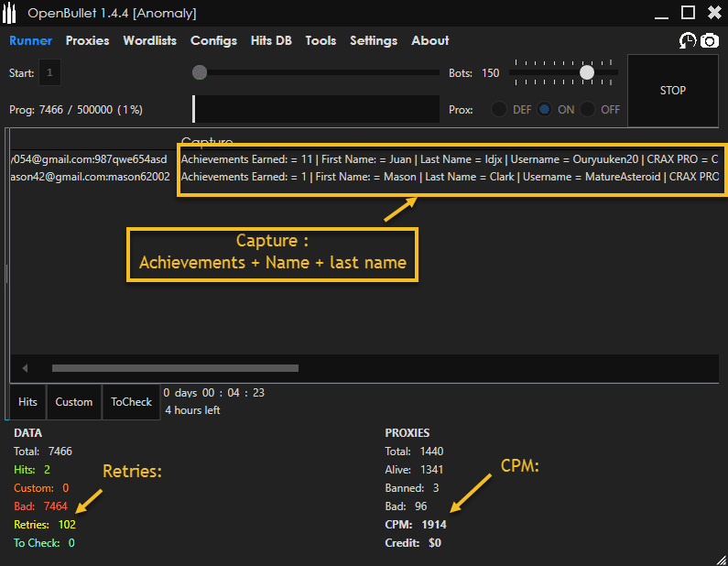
Task: Go to the Settings tab
Action: tap(374, 40)
